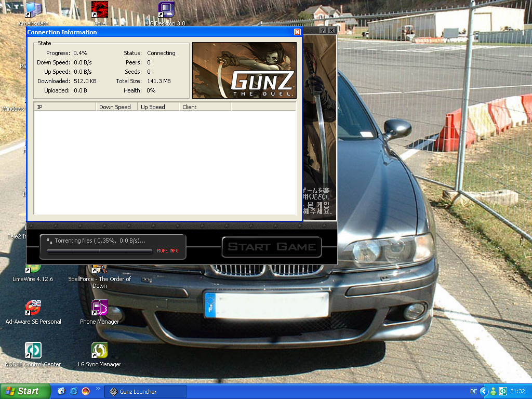Open the DE language bar selector
Screen dimensions: 532x399
tap(473, 391)
